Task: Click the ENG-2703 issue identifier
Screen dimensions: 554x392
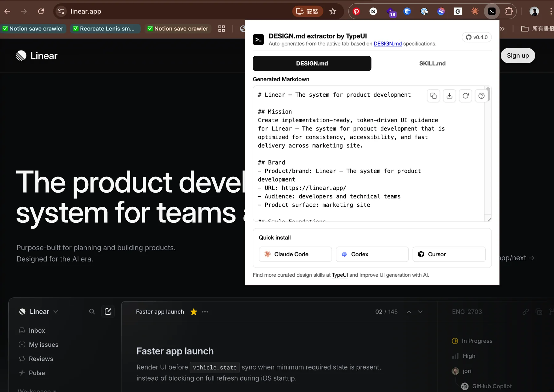Action: tap(467, 312)
